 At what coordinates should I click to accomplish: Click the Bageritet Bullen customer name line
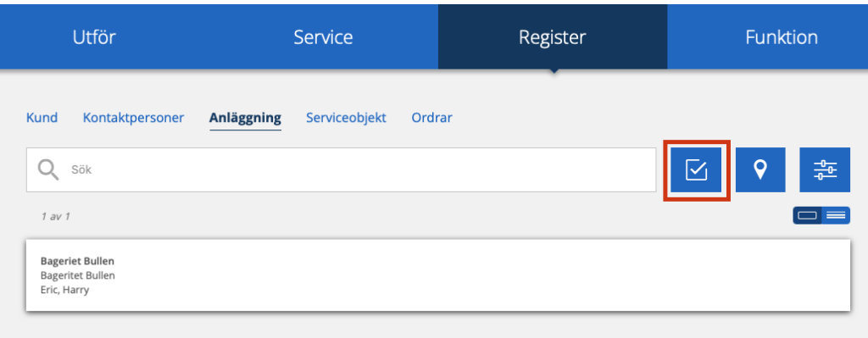78,275
